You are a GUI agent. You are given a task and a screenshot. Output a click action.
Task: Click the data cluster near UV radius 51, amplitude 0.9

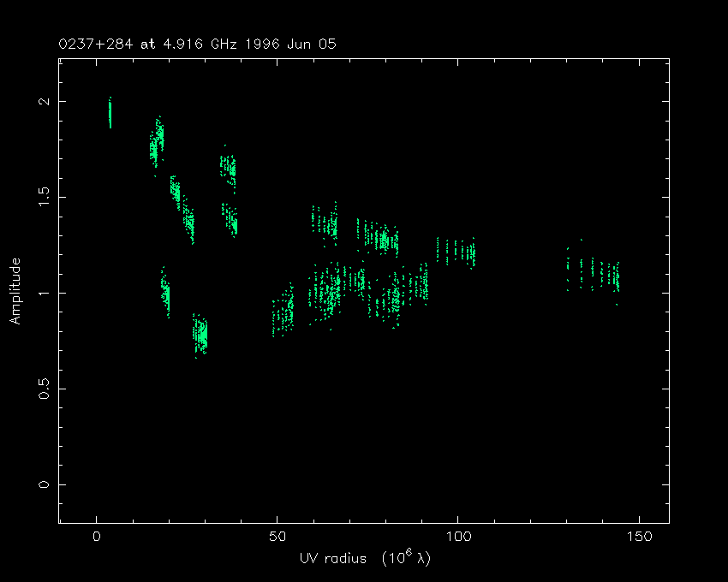283,312
